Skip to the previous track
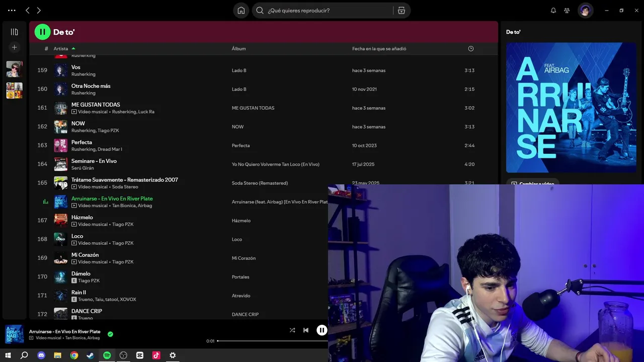Viewport: 644px width, 362px height. coord(306,330)
